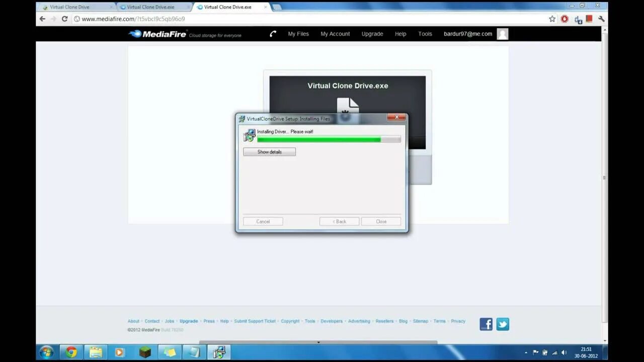
Task: Click the bardur97@me.com account email
Action: [468, 34]
